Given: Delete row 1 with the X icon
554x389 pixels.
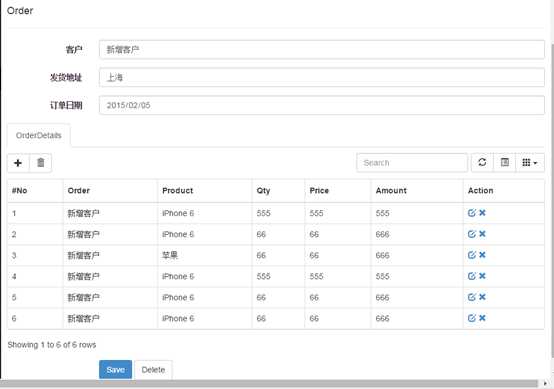Looking at the screenshot, I should [482, 213].
